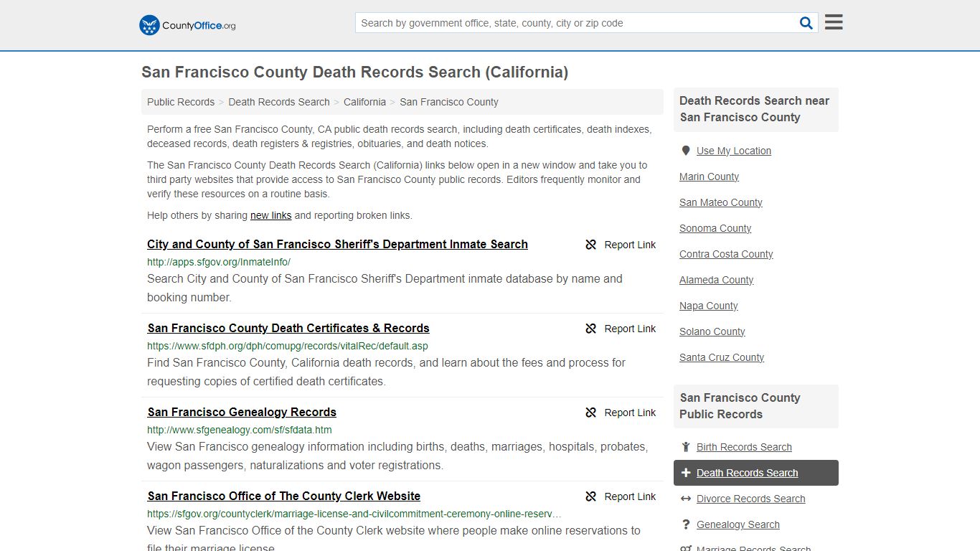Open San Francisco Office of The County Clerk Website
This screenshot has height=551, width=980.
tap(284, 496)
